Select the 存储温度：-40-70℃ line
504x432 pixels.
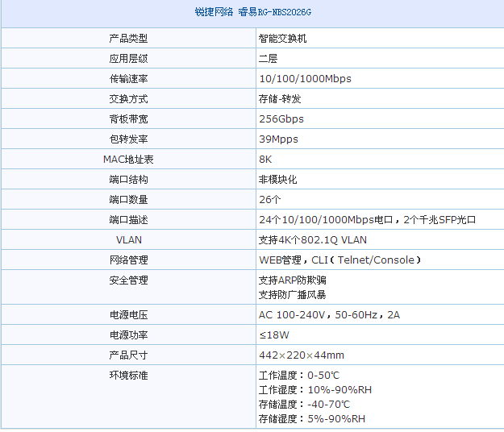[x=304, y=405]
